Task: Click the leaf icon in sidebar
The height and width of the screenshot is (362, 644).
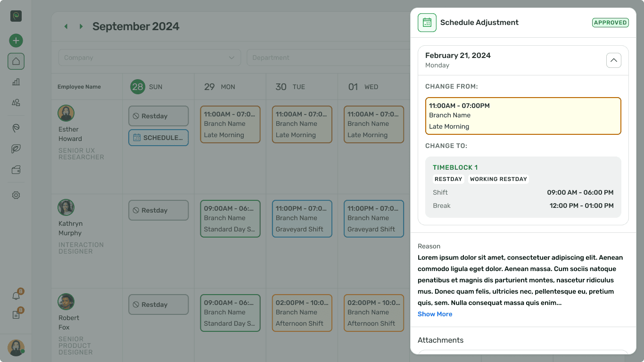Action: point(16,149)
